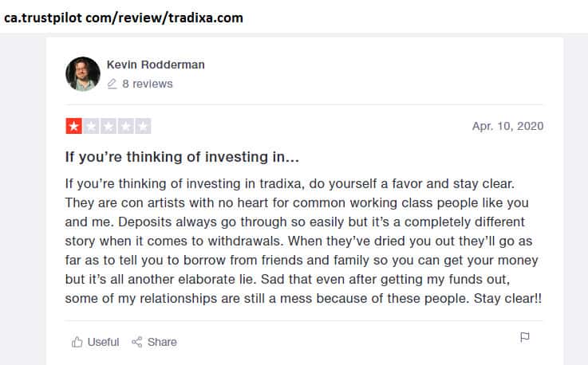Report the review with the flag icon
Viewport: 588px width, 365px height.
tap(524, 337)
